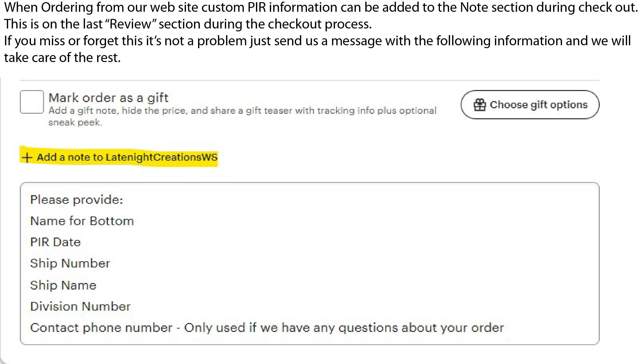
Task: Click the Name for Bottom line
Action: pyautogui.click(x=82, y=221)
